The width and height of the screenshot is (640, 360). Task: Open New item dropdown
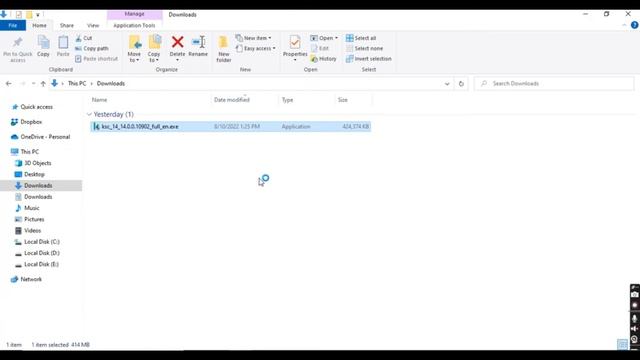click(253, 38)
